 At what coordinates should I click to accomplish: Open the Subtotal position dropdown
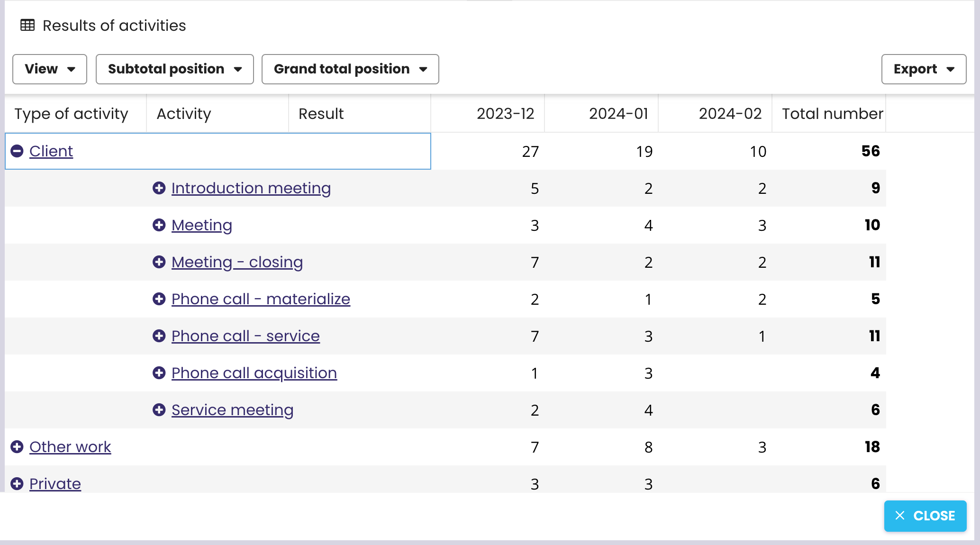coord(175,69)
